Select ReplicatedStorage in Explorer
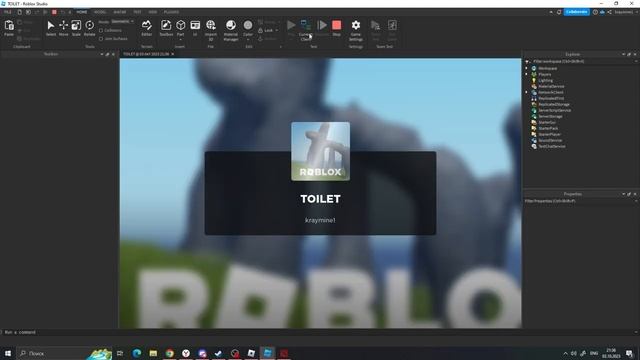 click(553, 104)
